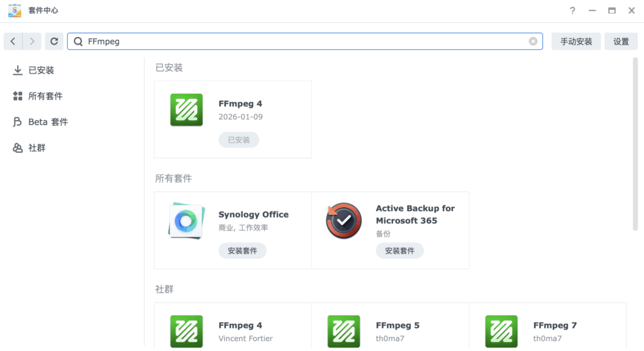
Task: Click the community FFmpeg 7 icon
Action: (x=501, y=331)
